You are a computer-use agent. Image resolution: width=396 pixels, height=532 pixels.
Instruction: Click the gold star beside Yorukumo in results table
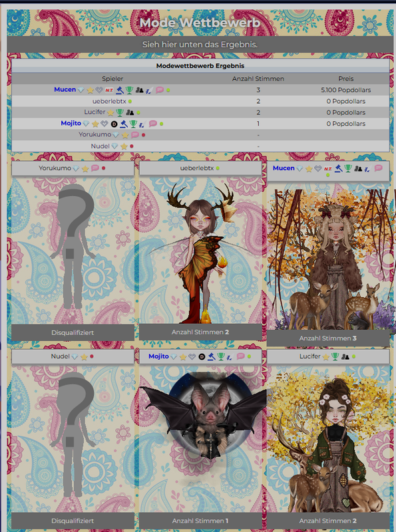(125, 135)
